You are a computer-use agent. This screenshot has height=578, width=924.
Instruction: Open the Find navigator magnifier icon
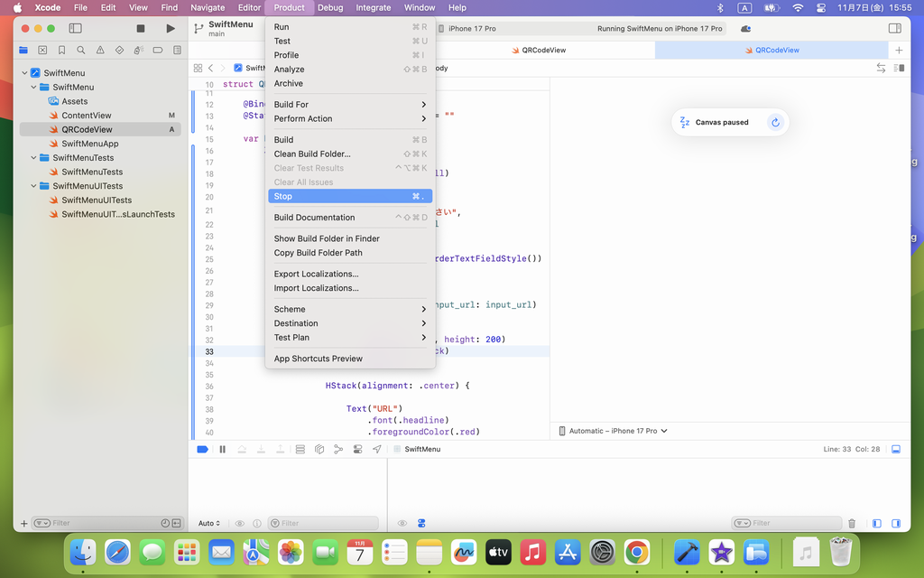point(81,51)
